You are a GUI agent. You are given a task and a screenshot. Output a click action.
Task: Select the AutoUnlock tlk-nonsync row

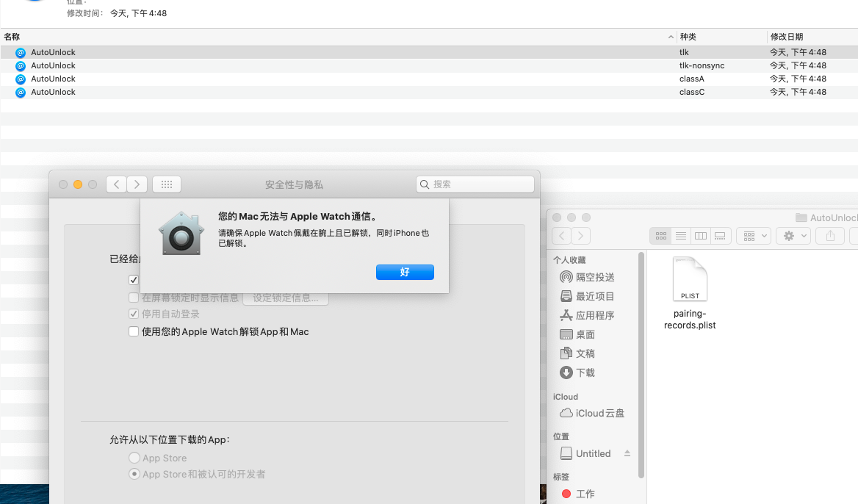click(x=53, y=65)
